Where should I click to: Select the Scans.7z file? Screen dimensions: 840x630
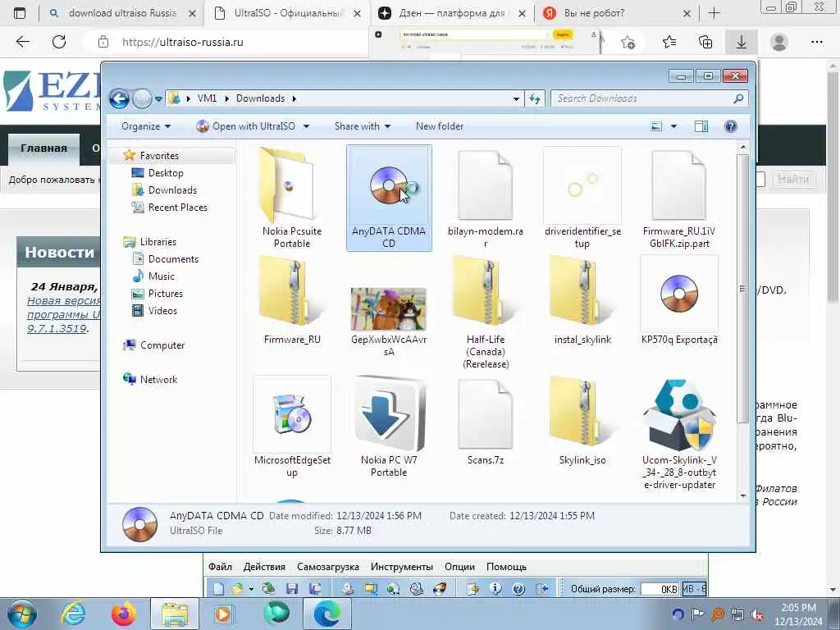pyautogui.click(x=486, y=421)
